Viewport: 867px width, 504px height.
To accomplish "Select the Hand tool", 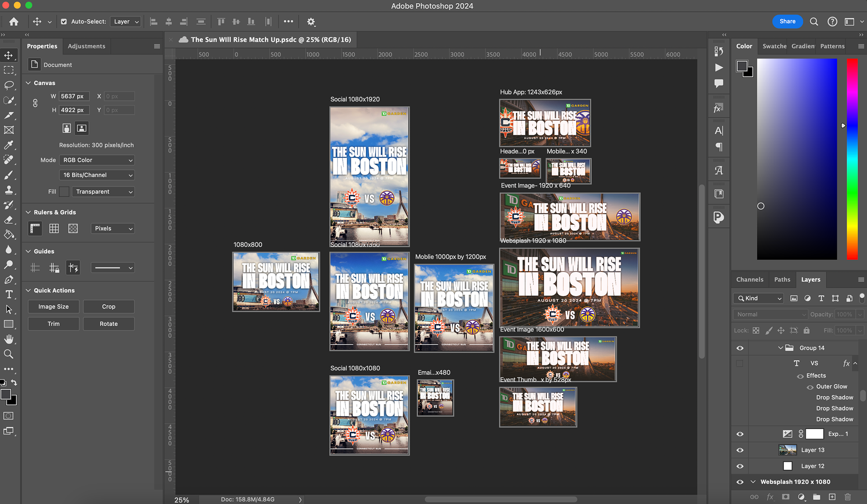I will (x=9, y=339).
